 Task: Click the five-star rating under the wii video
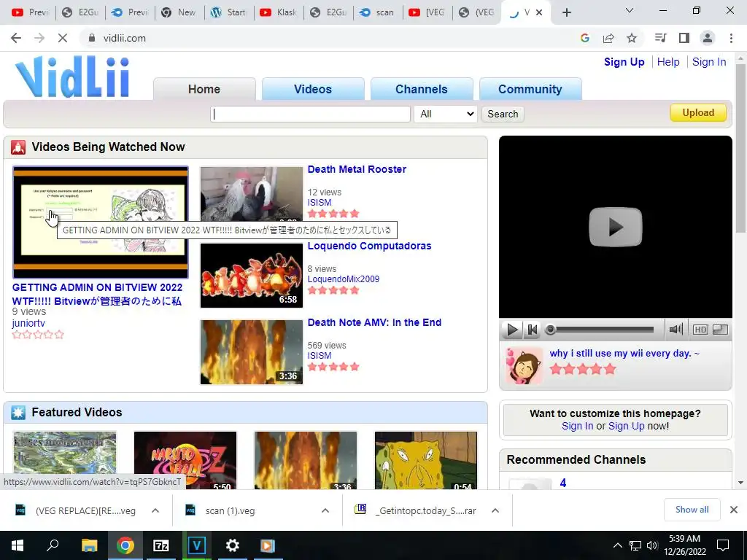pyautogui.click(x=583, y=369)
